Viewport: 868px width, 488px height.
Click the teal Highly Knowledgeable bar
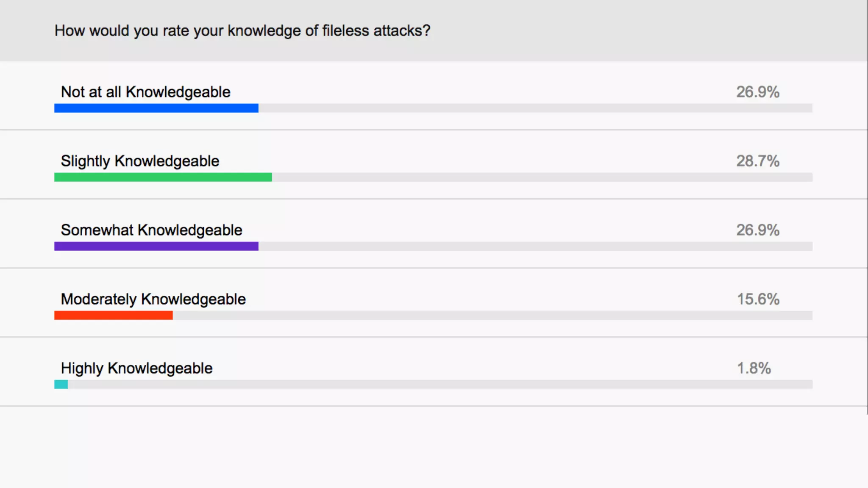point(61,384)
